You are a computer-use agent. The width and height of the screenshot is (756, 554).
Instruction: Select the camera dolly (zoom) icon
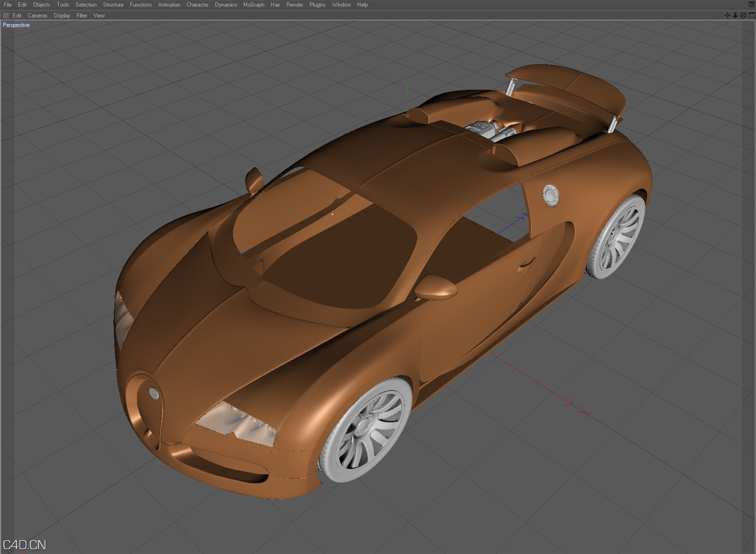pyautogui.click(x=735, y=15)
